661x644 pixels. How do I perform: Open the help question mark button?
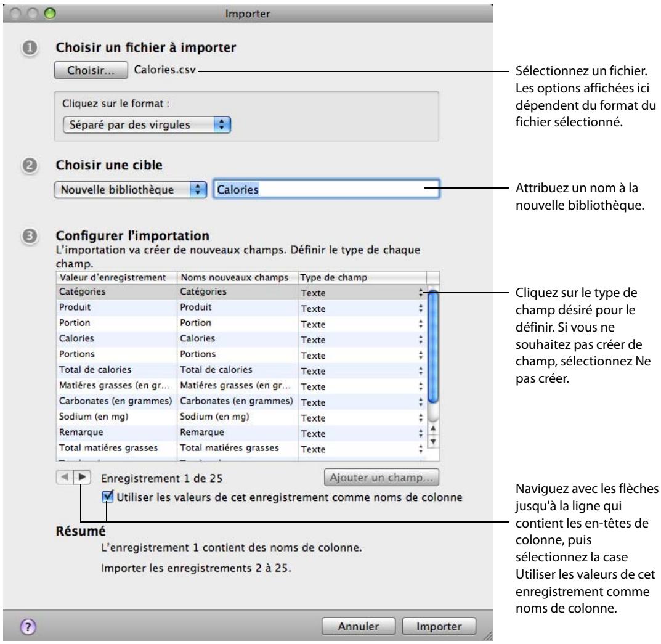pos(28,626)
